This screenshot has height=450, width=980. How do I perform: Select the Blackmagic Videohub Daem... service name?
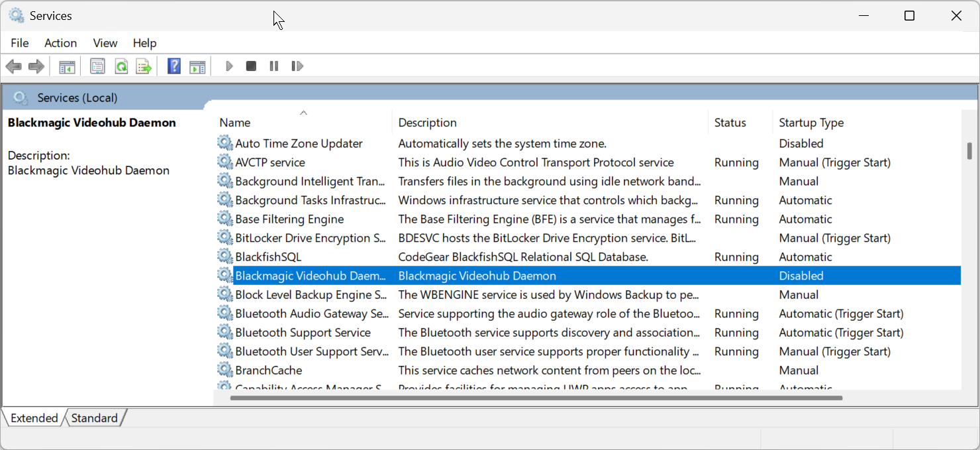311,276
